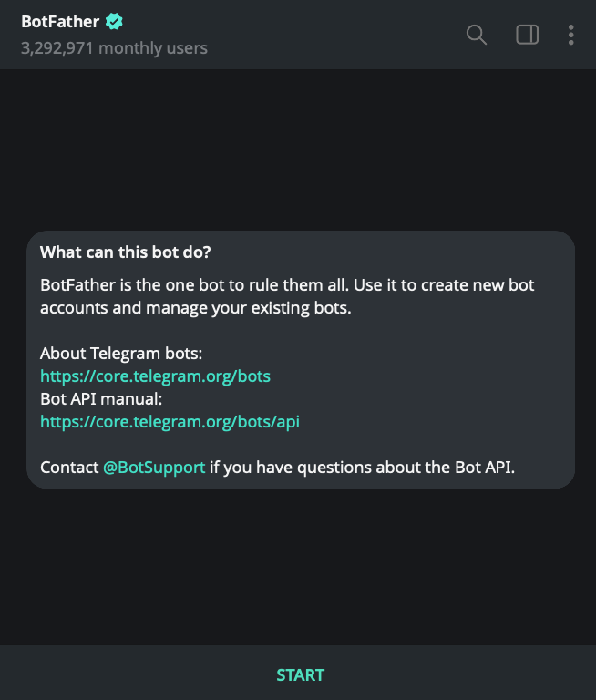Click the "Bot API manual:" label
Image resolution: width=596 pixels, height=700 pixels.
(101, 398)
